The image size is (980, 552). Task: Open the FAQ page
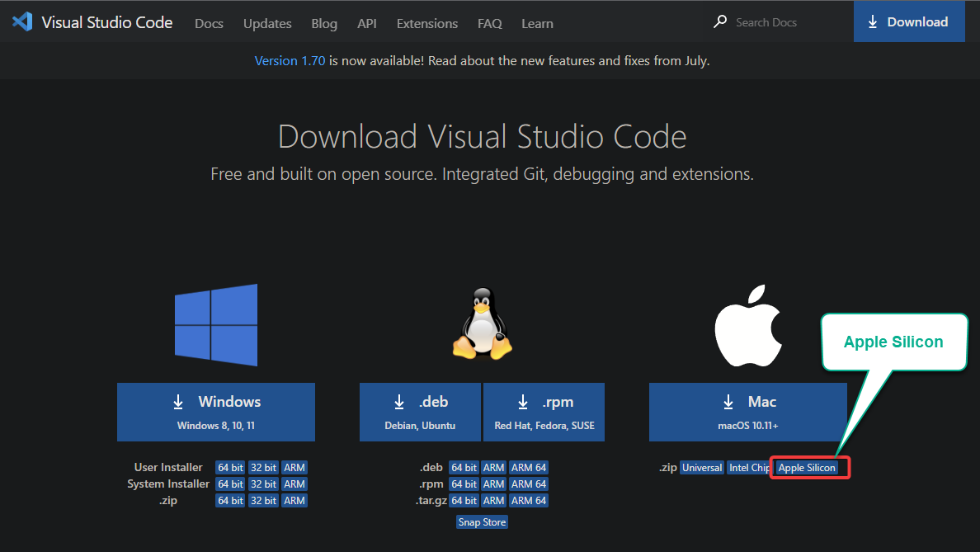(489, 24)
